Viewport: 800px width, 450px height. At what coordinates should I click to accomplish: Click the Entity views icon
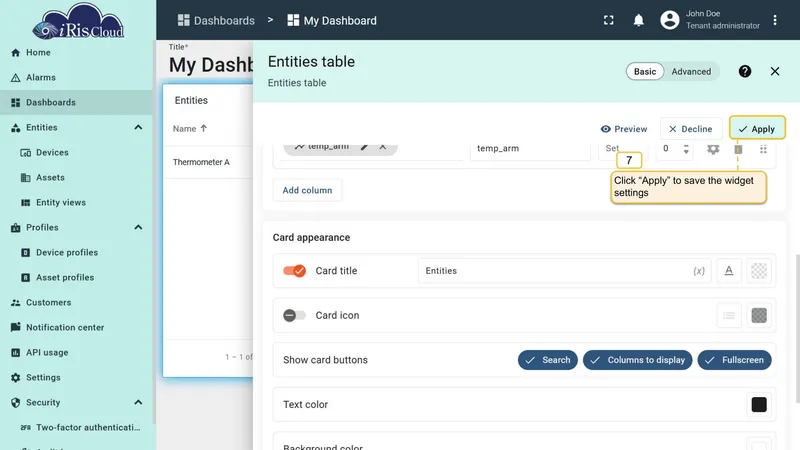(26, 203)
